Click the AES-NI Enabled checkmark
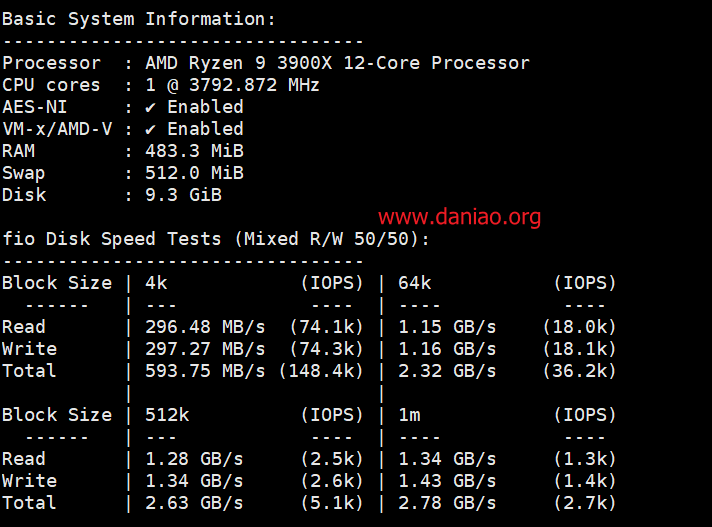Screen dimensions: 712x527 pyautogui.click(x=150, y=108)
